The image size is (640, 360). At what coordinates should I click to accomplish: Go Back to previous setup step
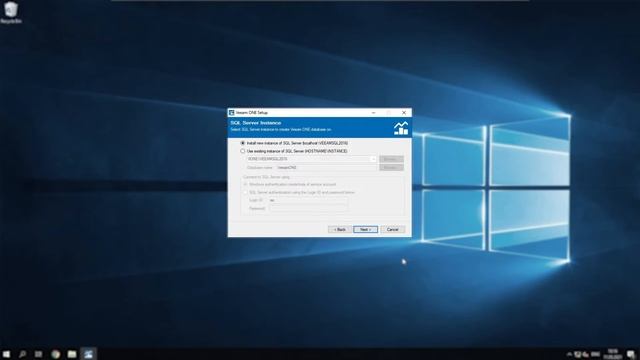tap(340, 229)
